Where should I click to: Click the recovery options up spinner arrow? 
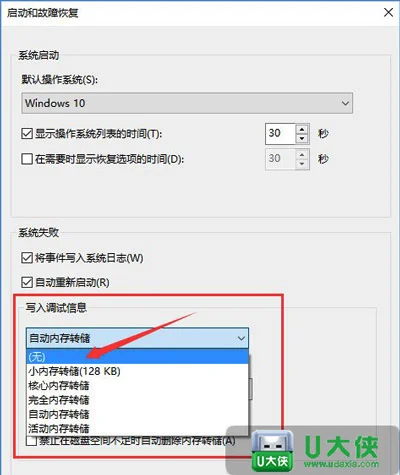click(302, 155)
